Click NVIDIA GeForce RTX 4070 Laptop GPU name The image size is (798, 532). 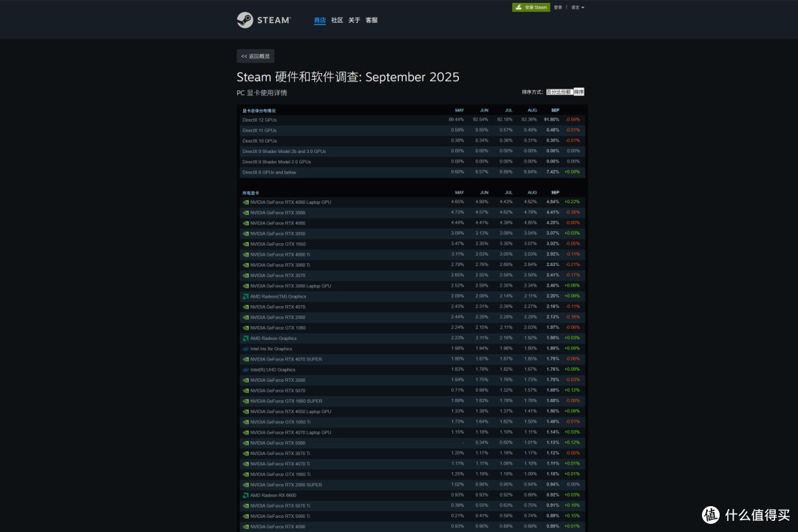coord(290,432)
